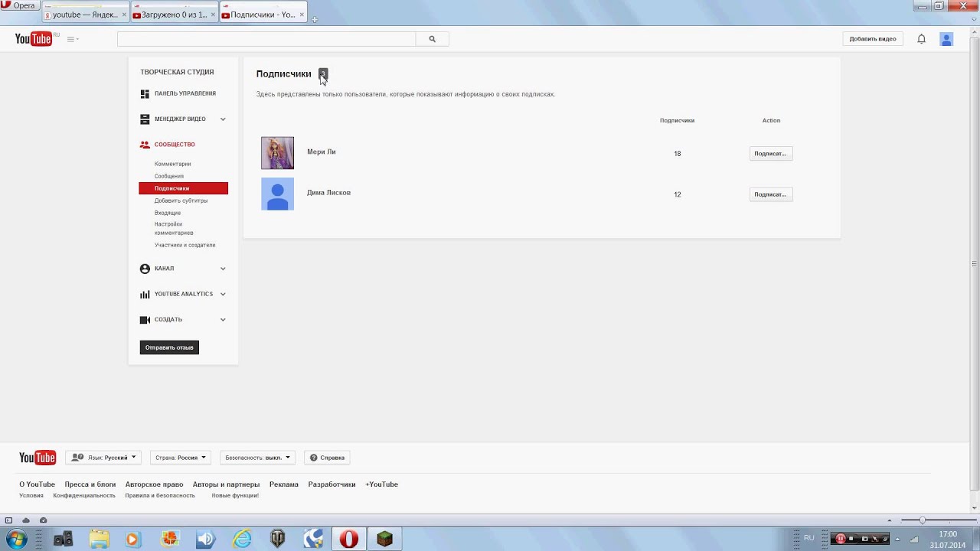This screenshot has width=980, height=551.
Task: Open the 'Безопасность: выкл.' dropdown
Action: click(257, 458)
